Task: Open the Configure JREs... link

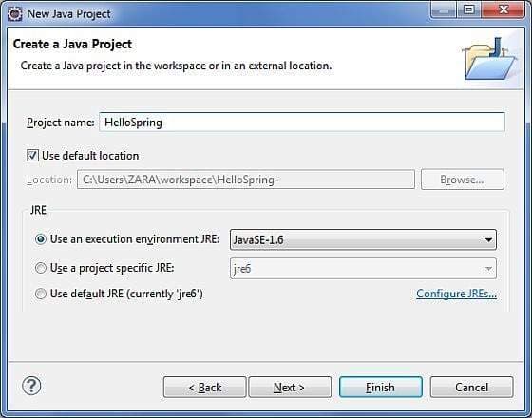Action: (x=456, y=294)
